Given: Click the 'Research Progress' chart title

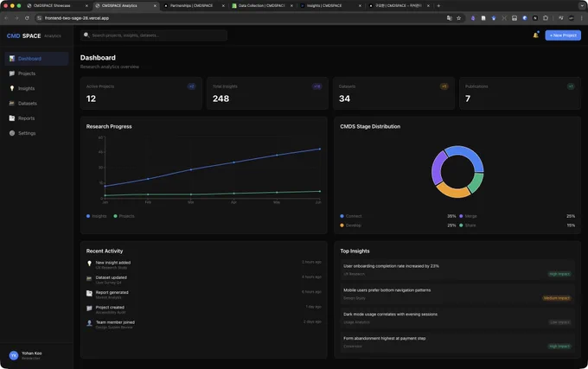Looking at the screenshot, I should [109, 127].
